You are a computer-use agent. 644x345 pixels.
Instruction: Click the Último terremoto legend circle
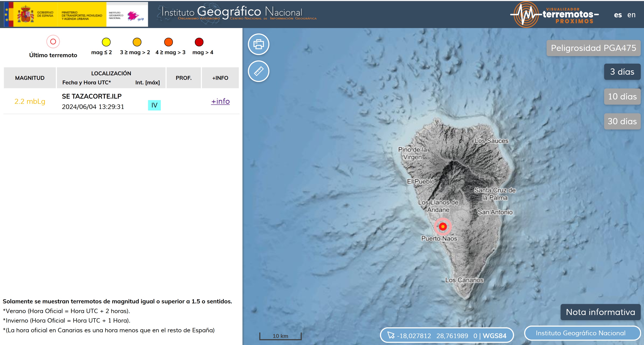[x=53, y=41]
